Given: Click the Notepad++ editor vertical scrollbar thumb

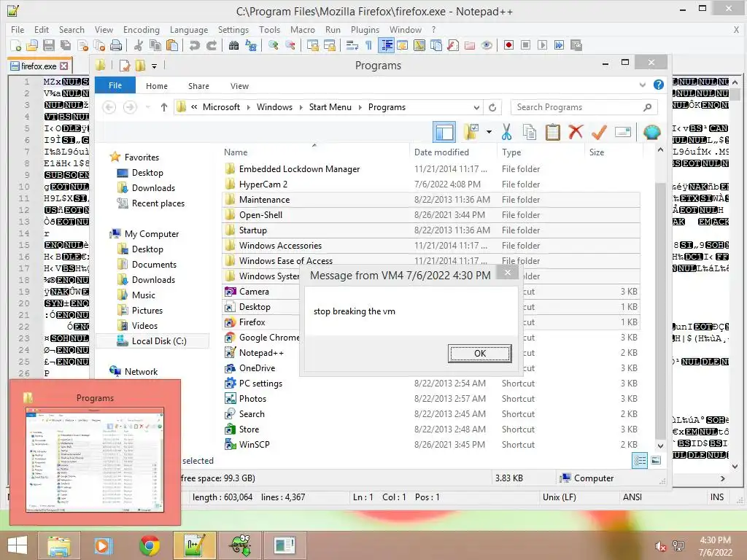Looking at the screenshot, I should [x=735, y=93].
